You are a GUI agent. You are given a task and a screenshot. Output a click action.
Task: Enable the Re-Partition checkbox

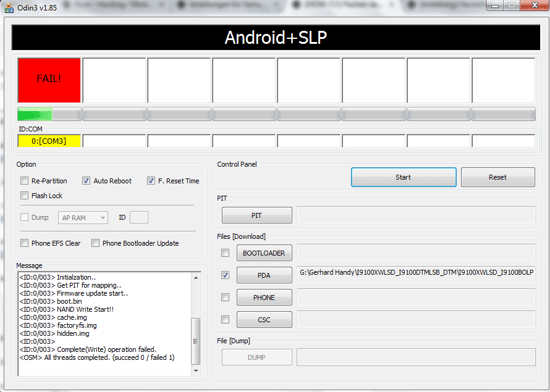tap(24, 181)
